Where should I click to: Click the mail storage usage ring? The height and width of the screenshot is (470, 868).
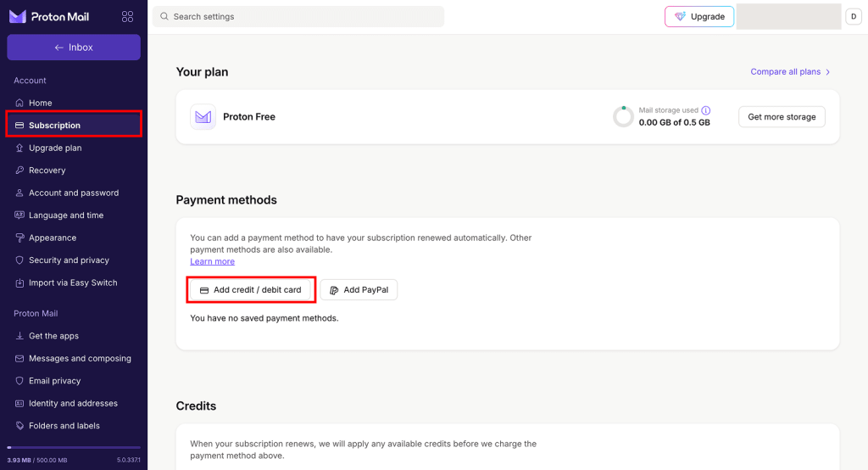tap(623, 117)
